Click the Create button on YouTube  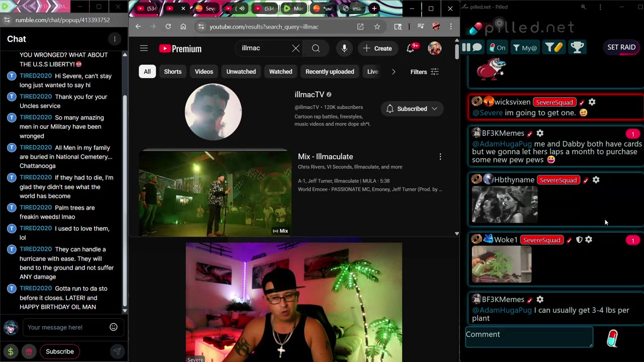377,48
